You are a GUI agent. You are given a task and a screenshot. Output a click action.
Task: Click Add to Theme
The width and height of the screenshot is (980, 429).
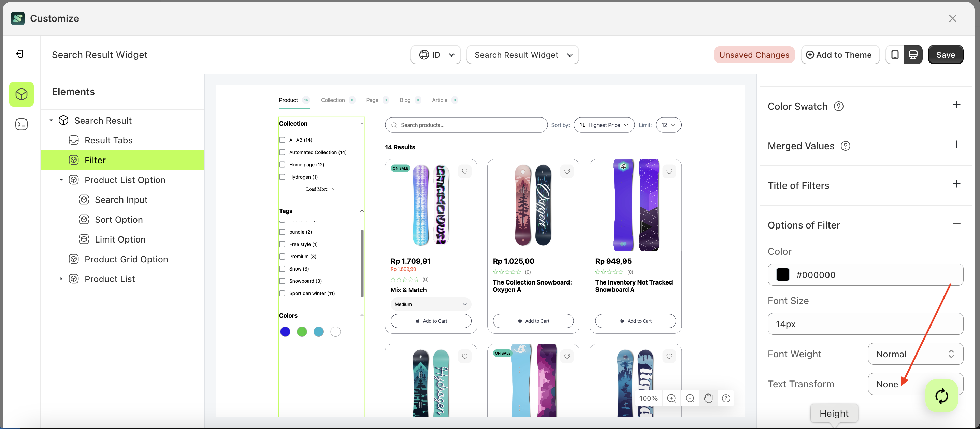click(840, 54)
